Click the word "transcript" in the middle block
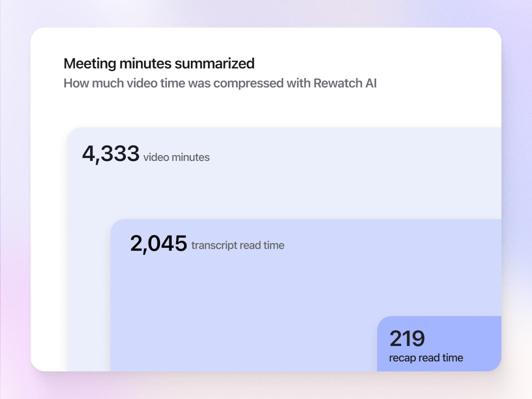 point(214,245)
